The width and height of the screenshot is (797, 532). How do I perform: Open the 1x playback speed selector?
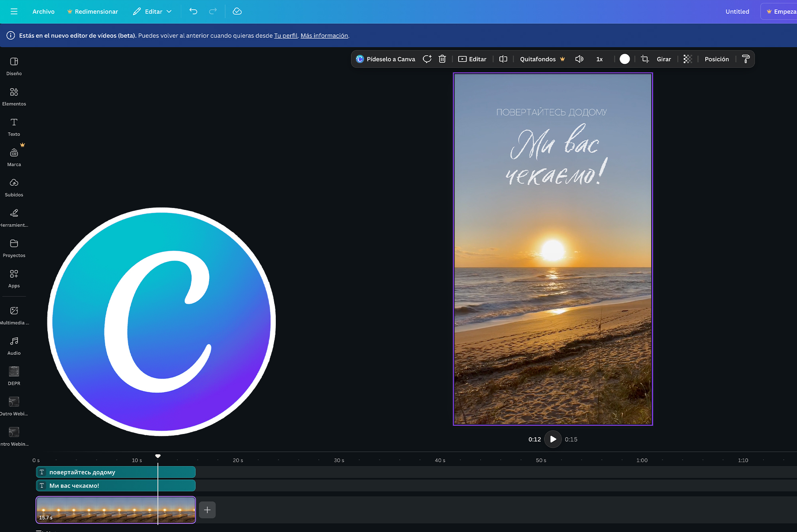[599, 59]
